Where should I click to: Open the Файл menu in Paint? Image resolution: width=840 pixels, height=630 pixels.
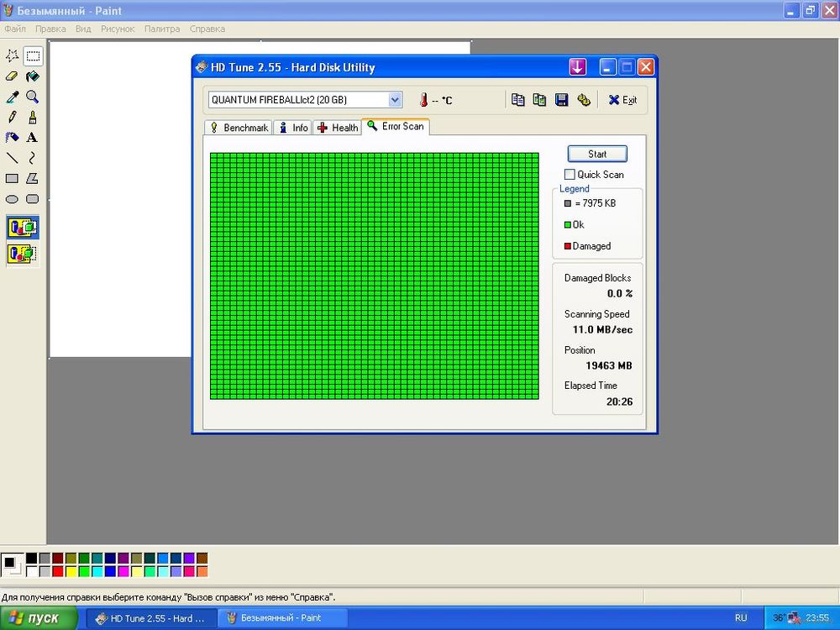[15, 29]
